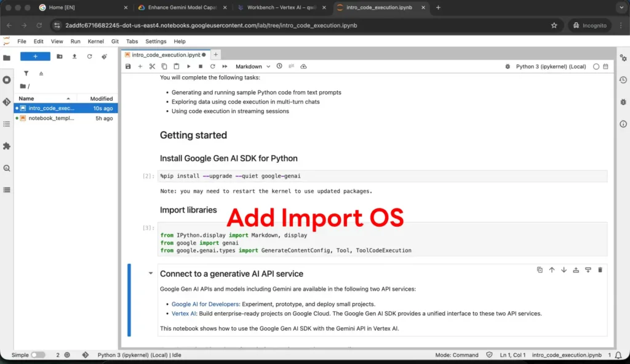Viewport: 630px width, 364px height.
Task: Collapse the 'Connect to a generative AI' heading
Action: pos(151,274)
